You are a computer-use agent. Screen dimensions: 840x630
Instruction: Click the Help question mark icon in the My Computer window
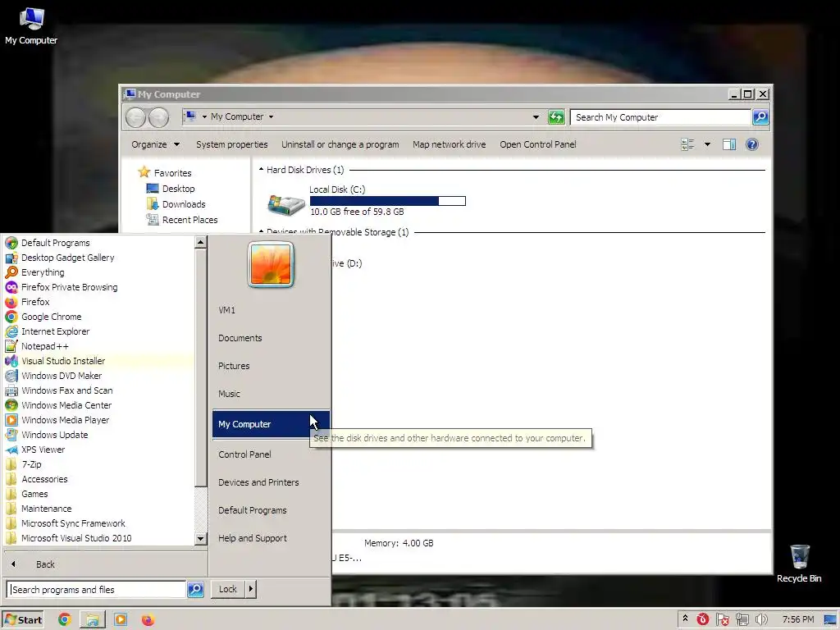pos(752,144)
